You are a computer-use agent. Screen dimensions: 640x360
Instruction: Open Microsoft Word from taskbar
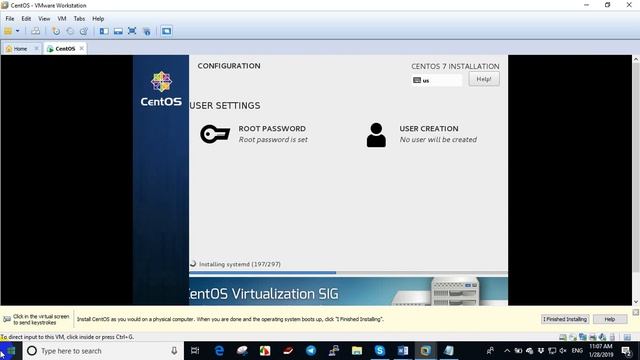(x=402, y=351)
